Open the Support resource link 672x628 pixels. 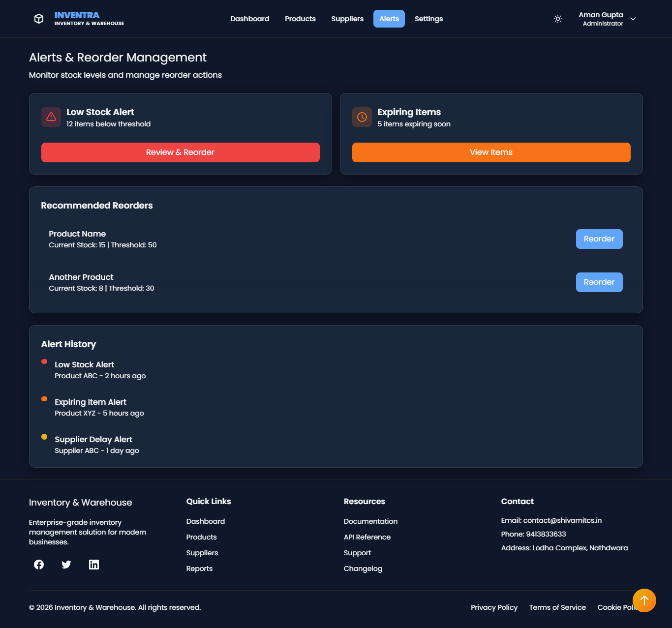pyautogui.click(x=358, y=553)
